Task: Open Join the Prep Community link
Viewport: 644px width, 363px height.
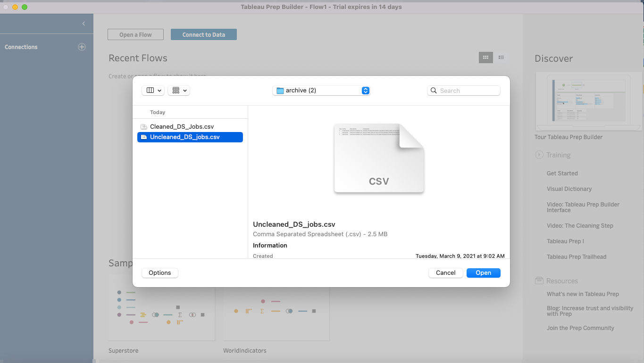Action: (580, 328)
